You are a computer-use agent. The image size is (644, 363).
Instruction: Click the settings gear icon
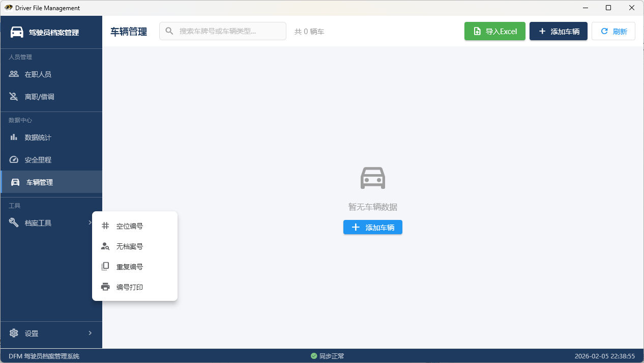pos(14,333)
